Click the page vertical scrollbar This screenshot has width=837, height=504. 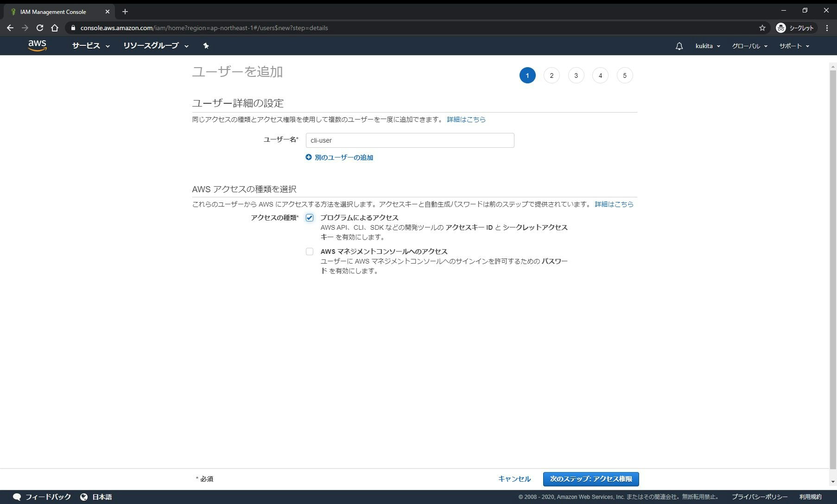coord(833,270)
